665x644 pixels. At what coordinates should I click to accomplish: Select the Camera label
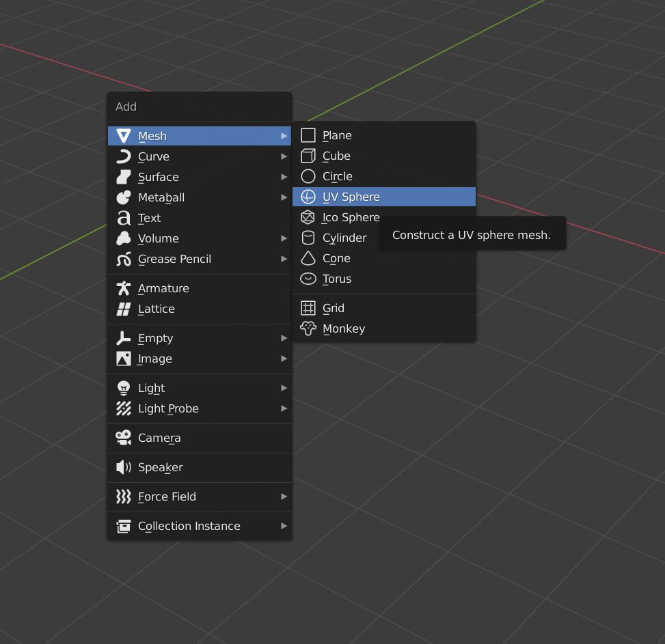(x=159, y=438)
